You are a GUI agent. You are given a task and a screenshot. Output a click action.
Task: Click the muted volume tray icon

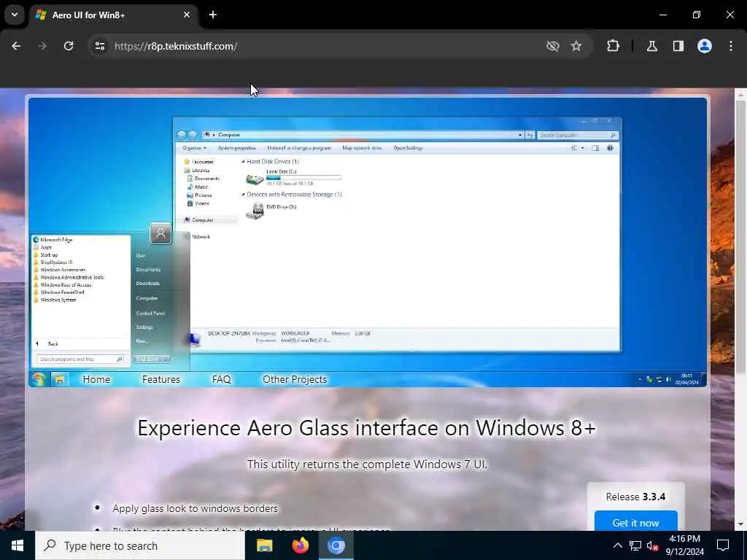pyautogui.click(x=652, y=545)
